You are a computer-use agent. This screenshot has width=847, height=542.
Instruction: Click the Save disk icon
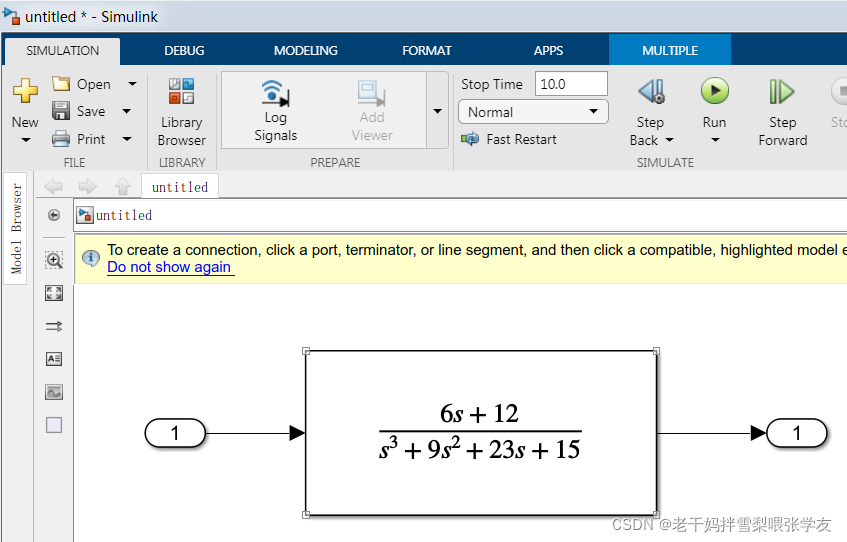(x=61, y=111)
